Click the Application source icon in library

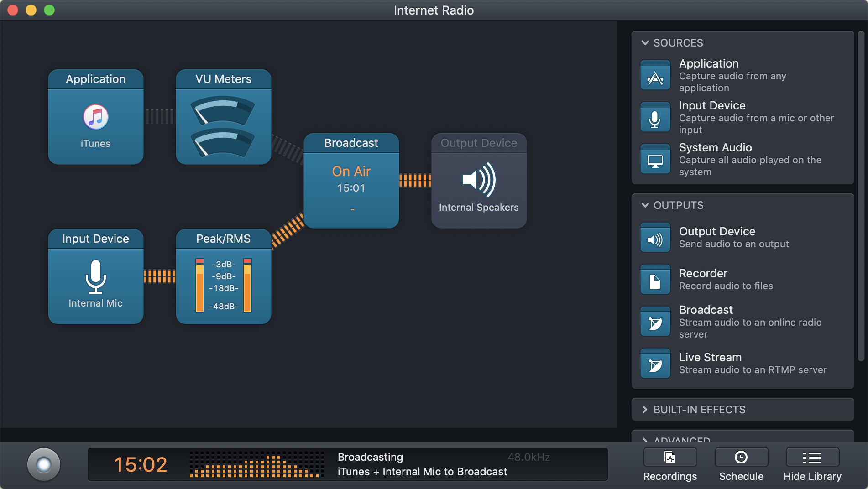pyautogui.click(x=655, y=76)
